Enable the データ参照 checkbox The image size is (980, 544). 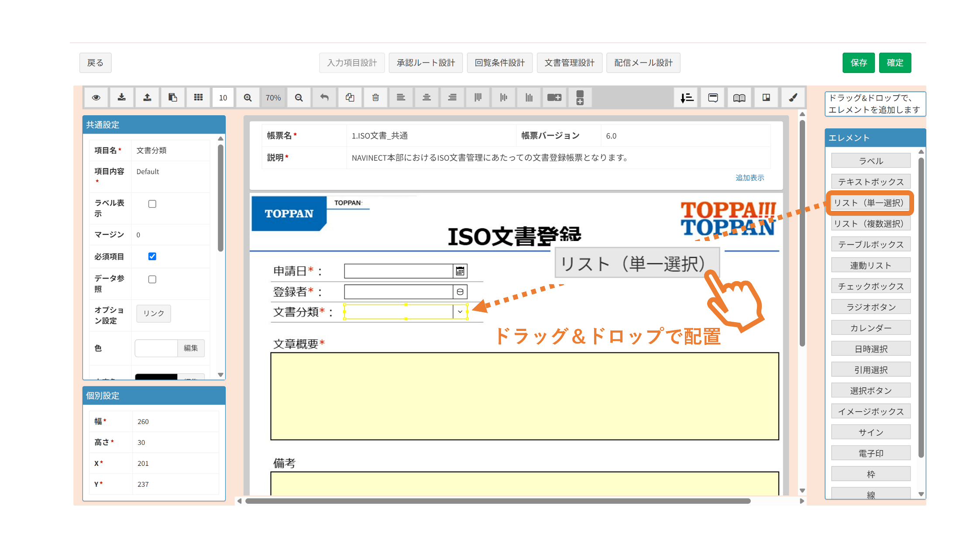[152, 279]
